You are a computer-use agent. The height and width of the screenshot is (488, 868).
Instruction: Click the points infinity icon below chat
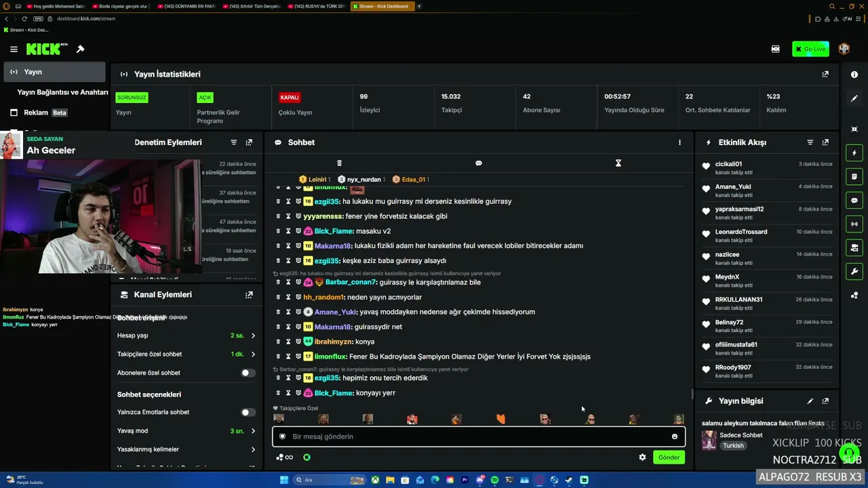pos(285,457)
